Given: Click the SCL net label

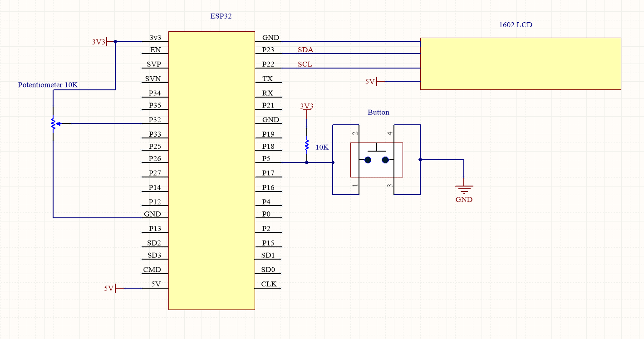Looking at the screenshot, I should point(305,64).
